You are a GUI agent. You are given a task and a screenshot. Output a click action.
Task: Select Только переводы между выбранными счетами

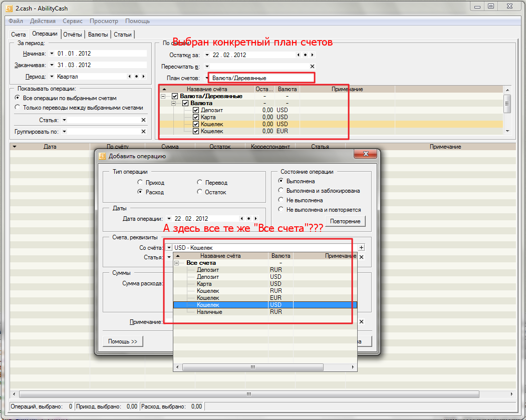18,107
